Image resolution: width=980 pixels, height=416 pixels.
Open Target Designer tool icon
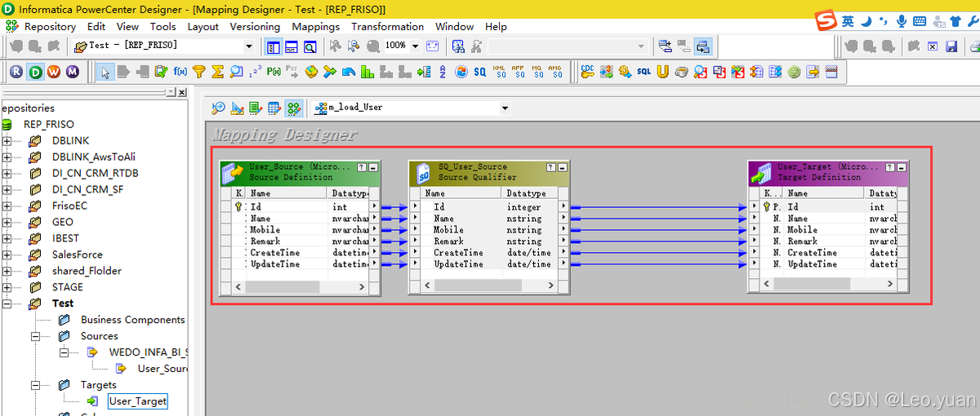point(238,107)
